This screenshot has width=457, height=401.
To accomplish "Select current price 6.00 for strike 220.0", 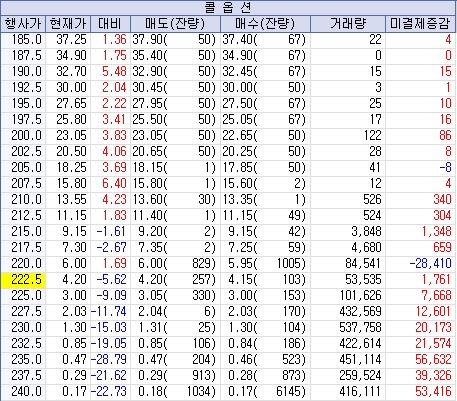I will (x=74, y=263).
